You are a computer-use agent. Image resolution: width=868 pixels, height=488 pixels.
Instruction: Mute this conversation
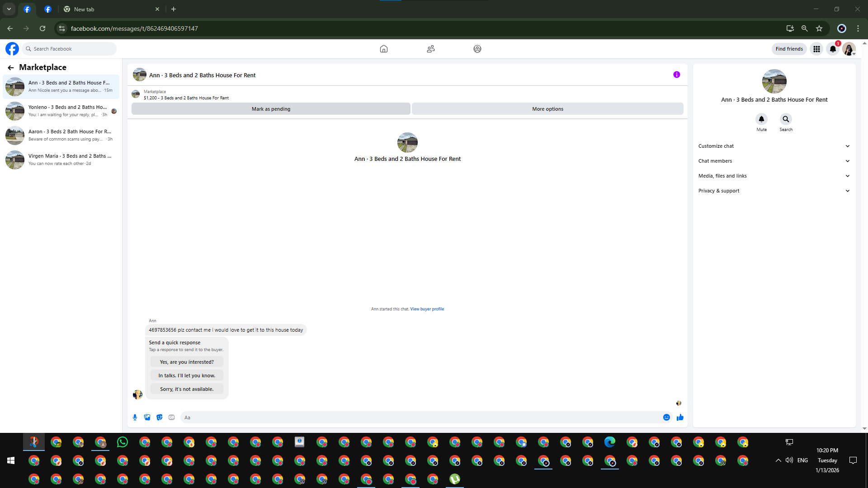click(x=761, y=119)
